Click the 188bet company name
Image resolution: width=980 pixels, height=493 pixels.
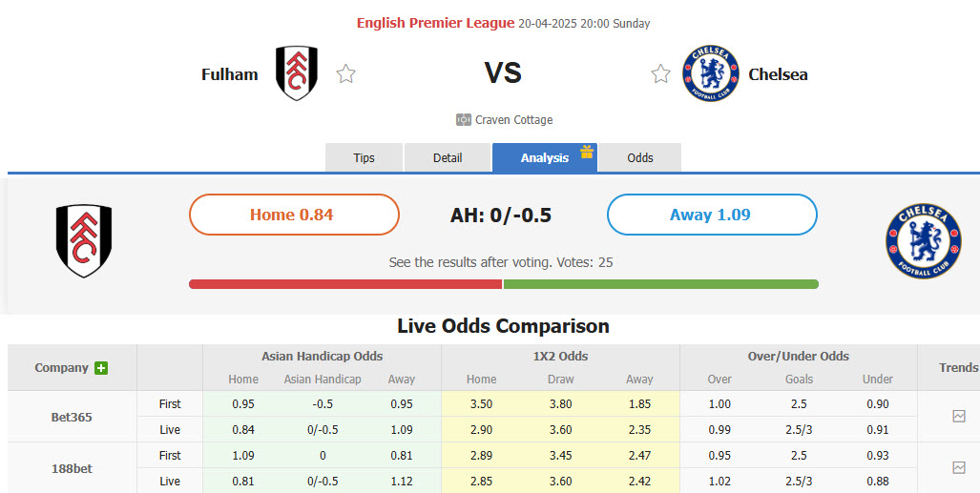coord(72,468)
